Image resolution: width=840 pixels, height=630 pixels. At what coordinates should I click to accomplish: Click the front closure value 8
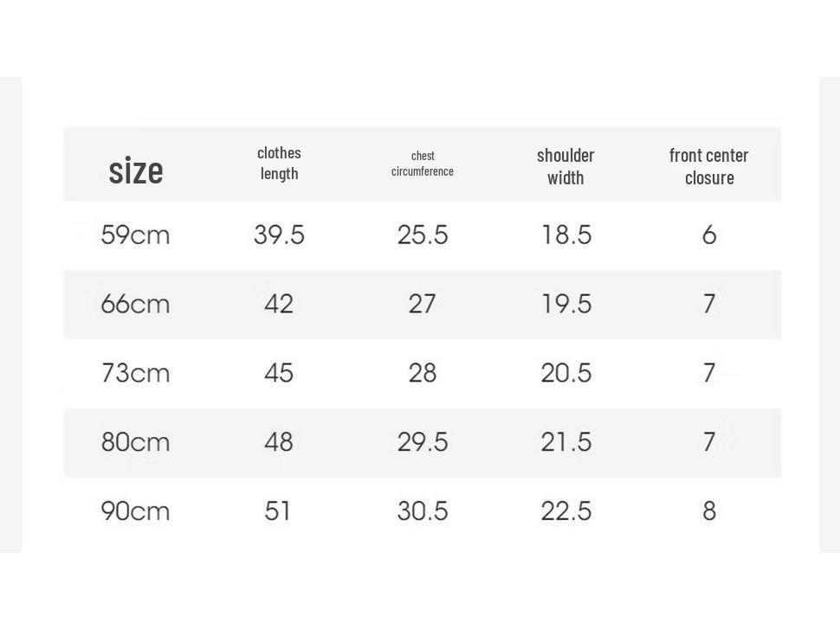click(x=709, y=511)
